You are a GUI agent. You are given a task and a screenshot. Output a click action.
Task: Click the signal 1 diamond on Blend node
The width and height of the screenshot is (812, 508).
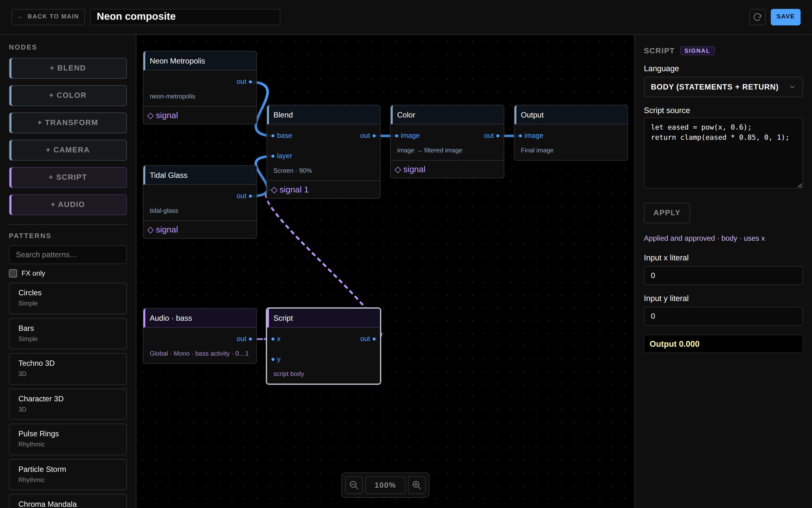point(274,190)
